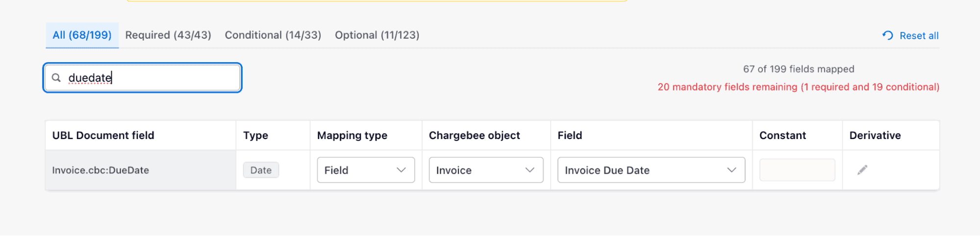980x236 pixels.
Task: Click the Reset all link text
Action: click(919, 36)
